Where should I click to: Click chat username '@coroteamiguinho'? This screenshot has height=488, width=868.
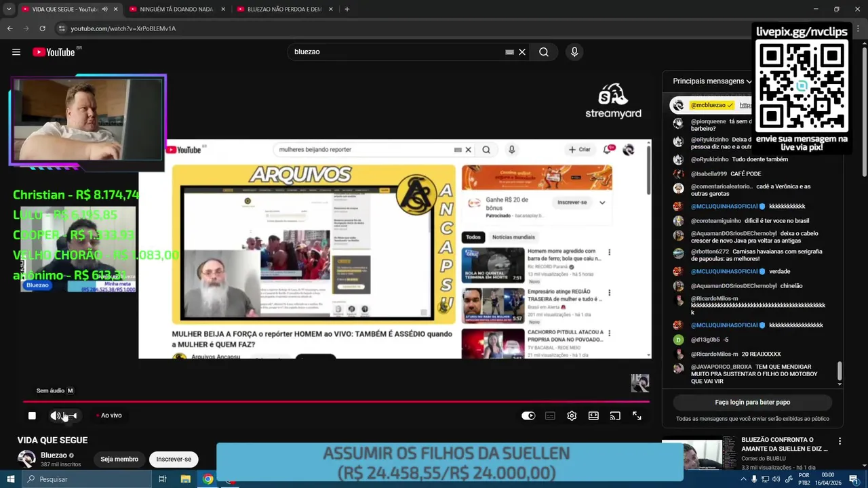click(x=715, y=221)
